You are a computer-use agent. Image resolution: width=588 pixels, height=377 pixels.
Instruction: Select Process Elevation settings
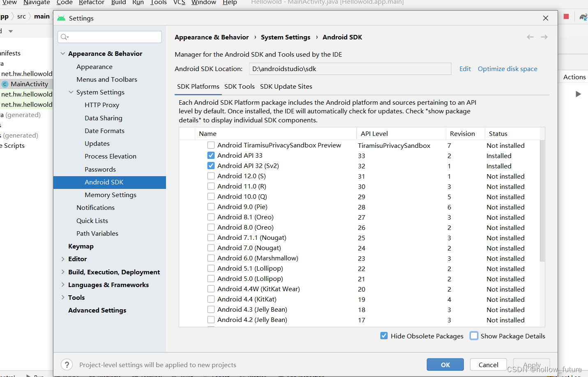tap(111, 156)
